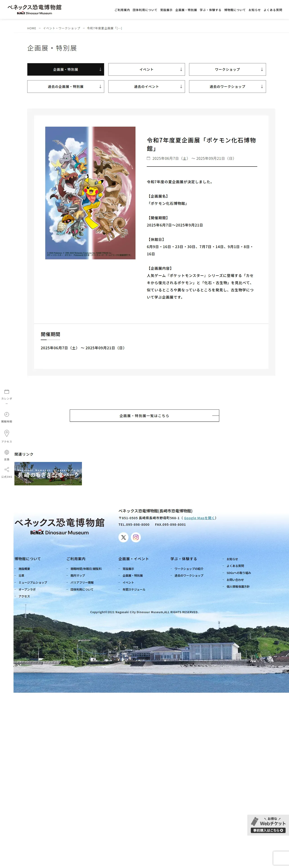Image resolution: width=289 pixels, height=868 pixels.
Task: Click footer イベント link
Action: point(128,582)
